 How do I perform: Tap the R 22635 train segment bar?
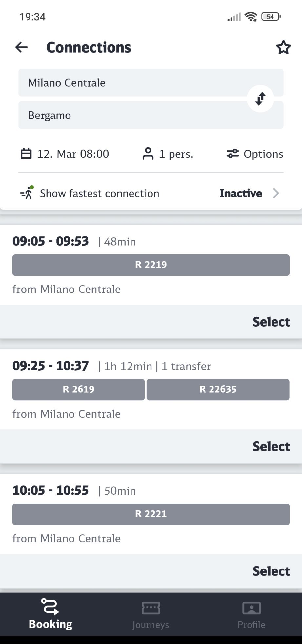click(x=218, y=390)
